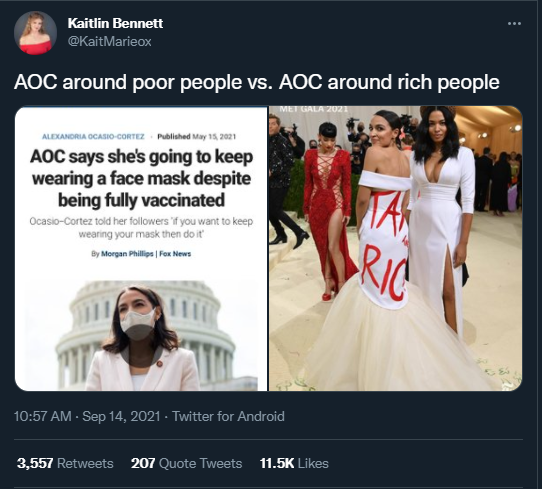Click the ALEXANDRIA OCASIO-CORTEZ tag in image

pos(93,137)
